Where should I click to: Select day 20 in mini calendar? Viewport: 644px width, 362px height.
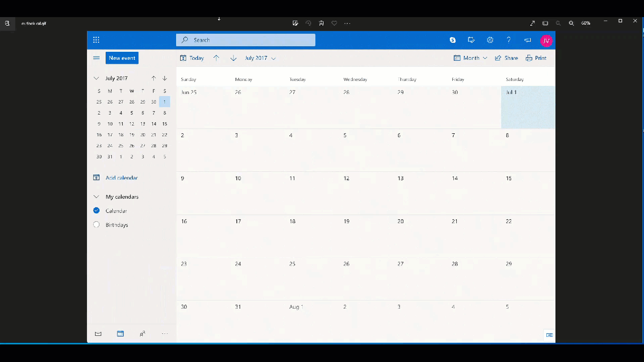143,135
